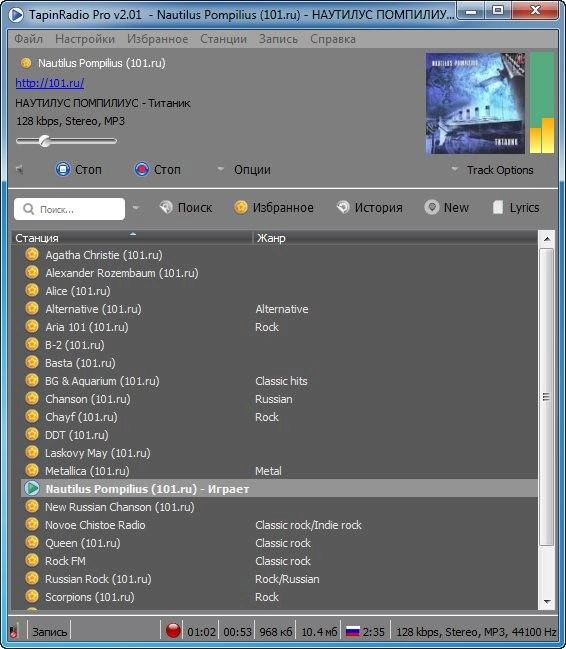The image size is (566, 649).
Task: Click the scroll up arrow of station list
Action: pos(547,239)
